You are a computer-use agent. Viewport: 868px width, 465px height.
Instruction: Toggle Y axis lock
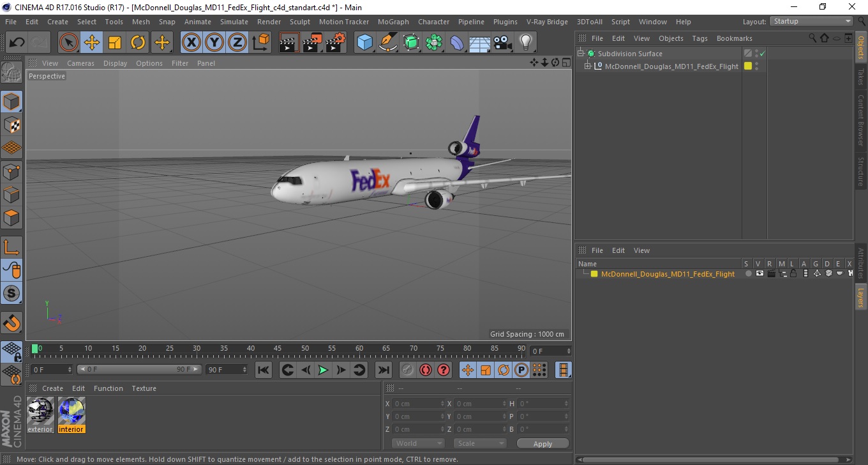(x=214, y=43)
